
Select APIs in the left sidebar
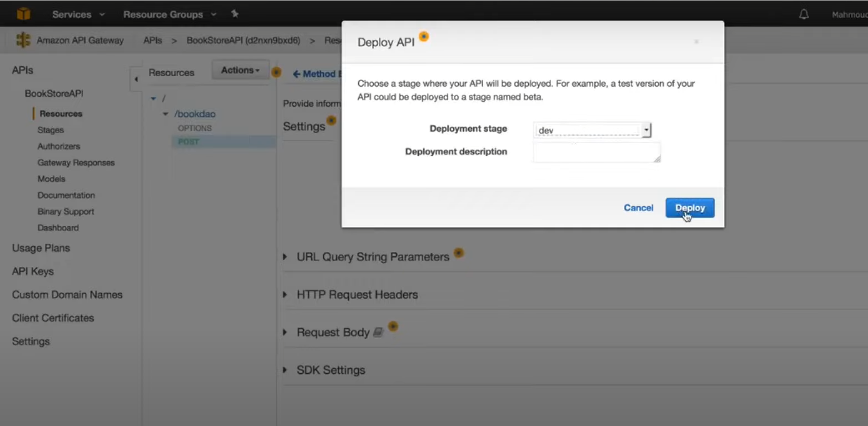click(23, 70)
